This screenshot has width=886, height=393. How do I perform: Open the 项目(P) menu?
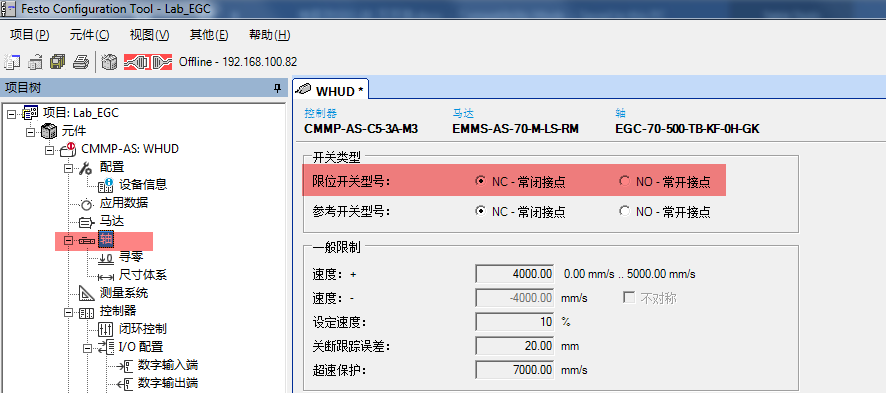click(30, 35)
